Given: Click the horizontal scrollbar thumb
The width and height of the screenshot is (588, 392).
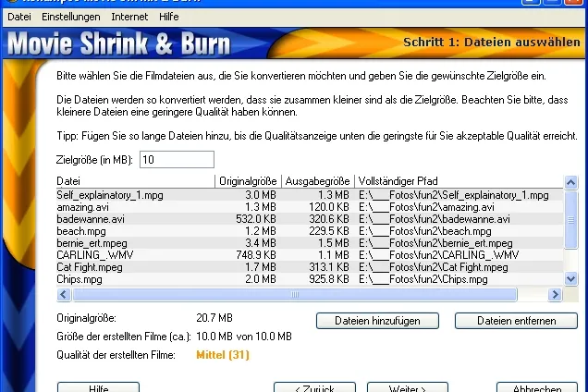Looking at the screenshot, I should [x=295, y=295].
